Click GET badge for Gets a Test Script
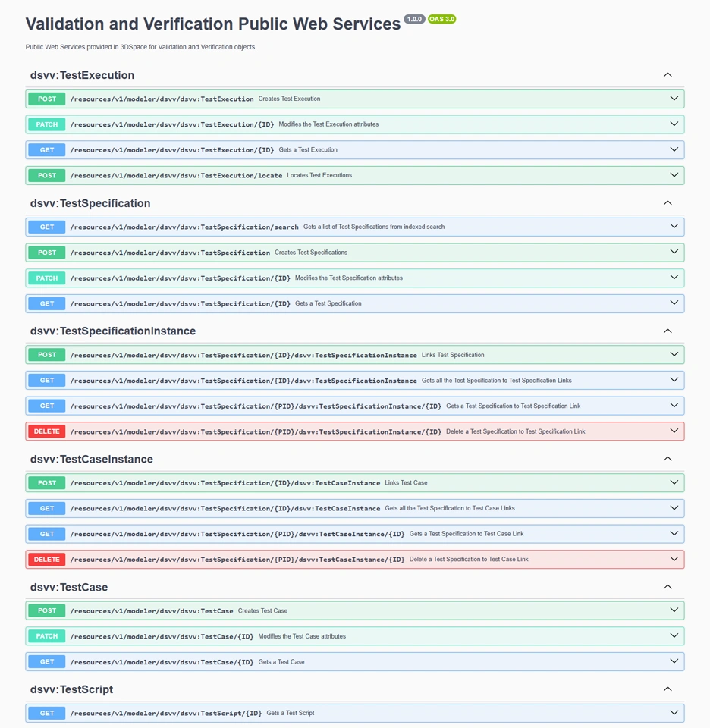 47,713
